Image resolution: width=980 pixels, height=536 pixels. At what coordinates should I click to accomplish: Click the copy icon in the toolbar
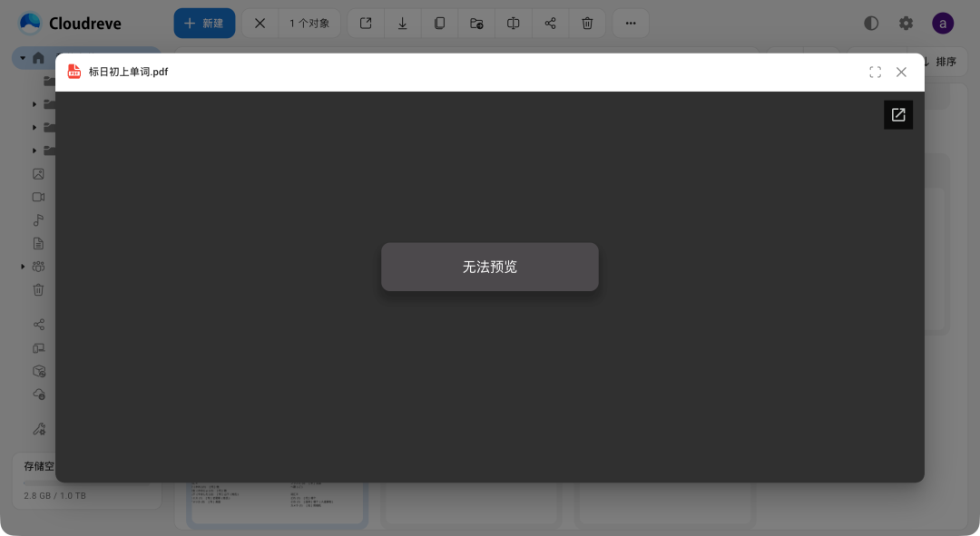[x=439, y=24]
